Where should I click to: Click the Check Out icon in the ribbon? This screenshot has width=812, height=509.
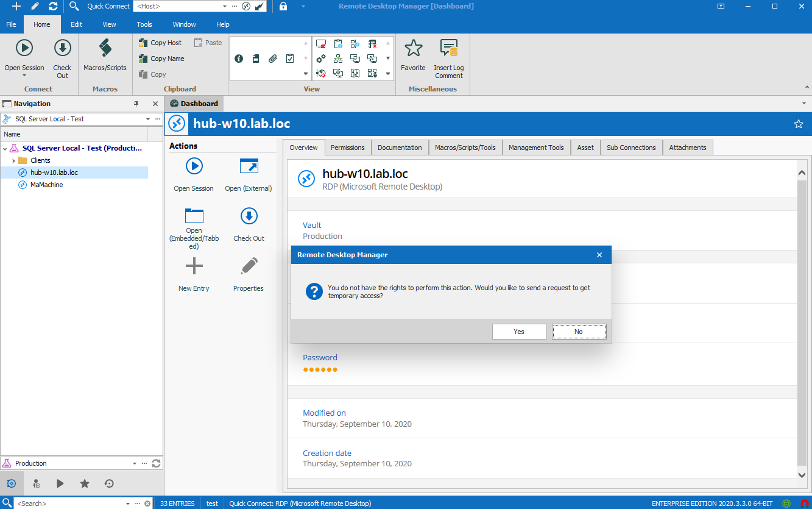tap(62, 48)
